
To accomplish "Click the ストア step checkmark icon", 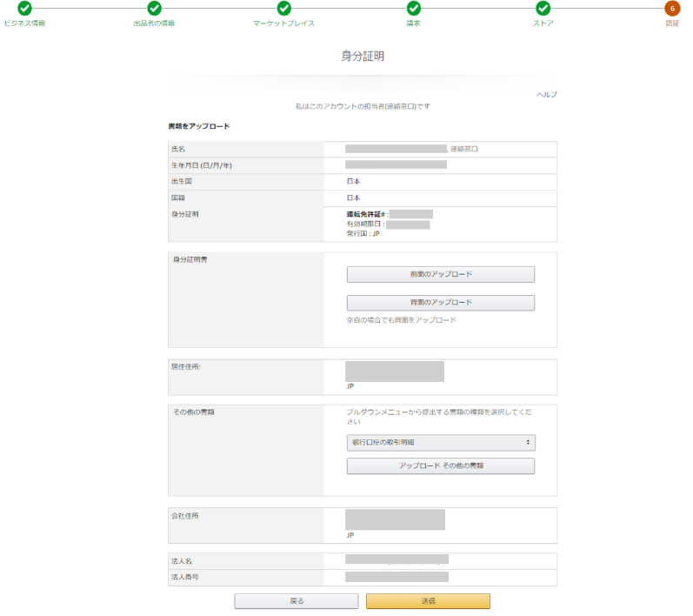I will point(543,8).
